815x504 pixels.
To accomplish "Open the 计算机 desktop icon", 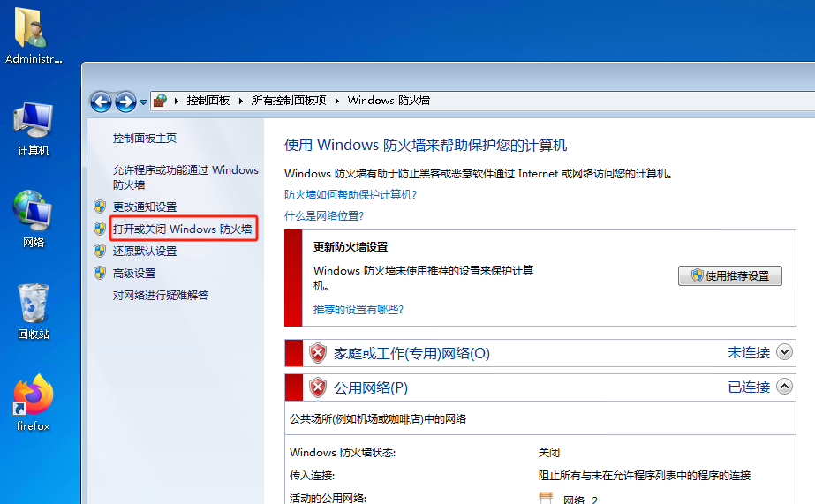I will [x=34, y=124].
